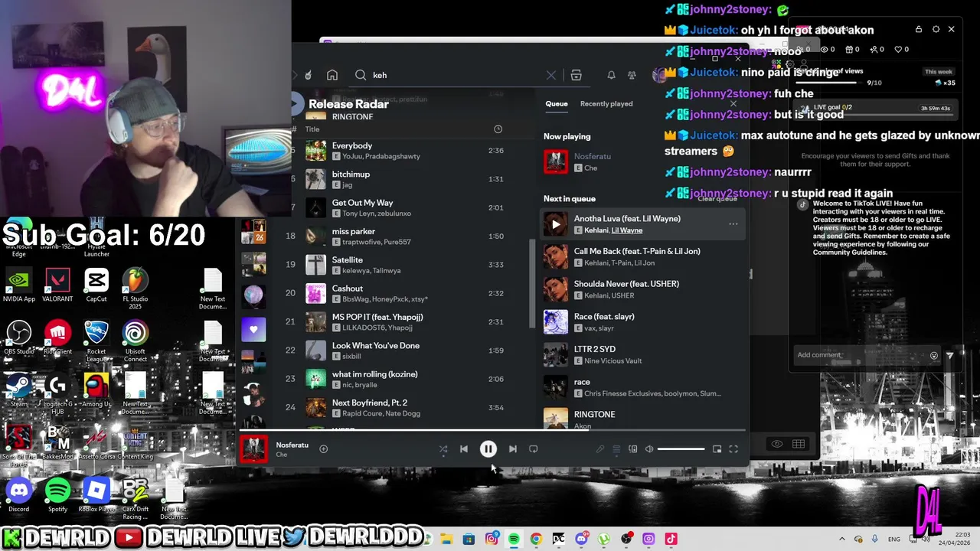Open Spotify Browse icon next to search
Screen dimensions: 980x551
577,75
